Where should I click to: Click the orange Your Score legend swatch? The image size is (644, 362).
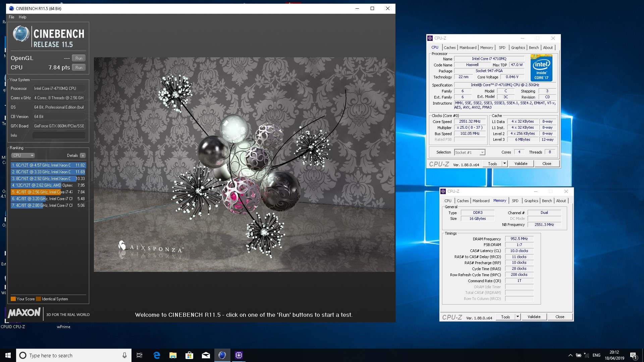point(13,299)
